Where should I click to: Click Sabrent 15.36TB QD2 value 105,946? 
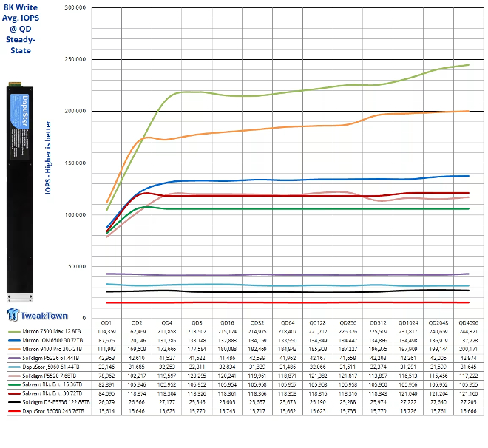click(137, 384)
